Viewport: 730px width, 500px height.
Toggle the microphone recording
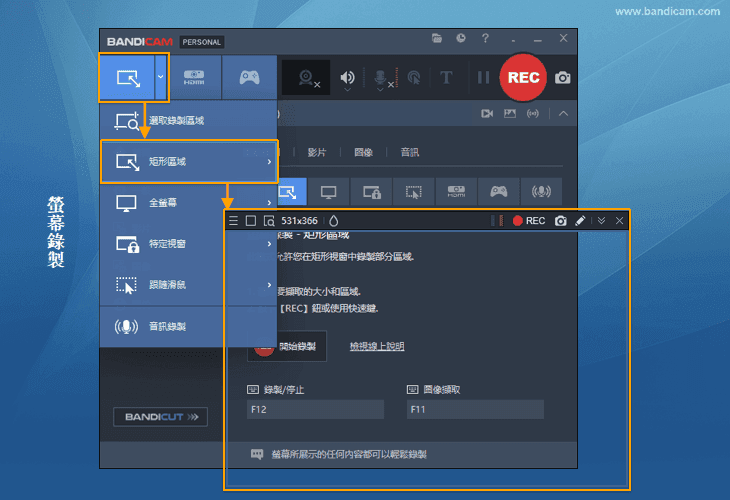click(x=381, y=78)
